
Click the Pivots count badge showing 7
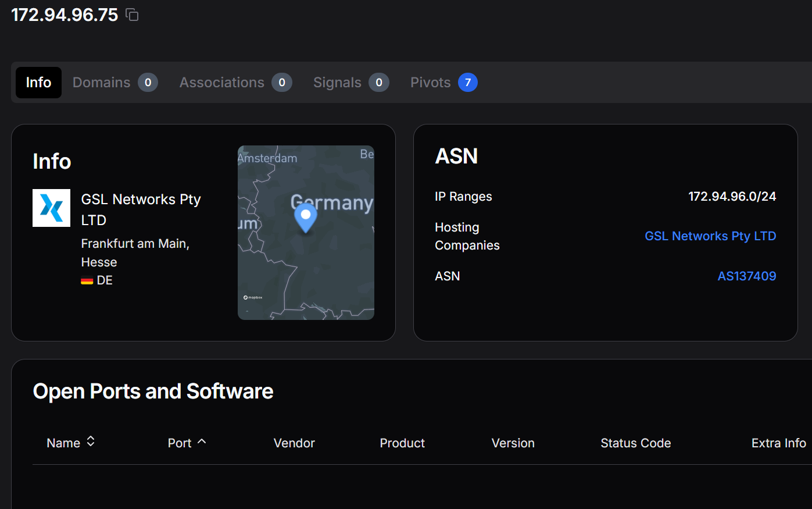pyautogui.click(x=467, y=83)
